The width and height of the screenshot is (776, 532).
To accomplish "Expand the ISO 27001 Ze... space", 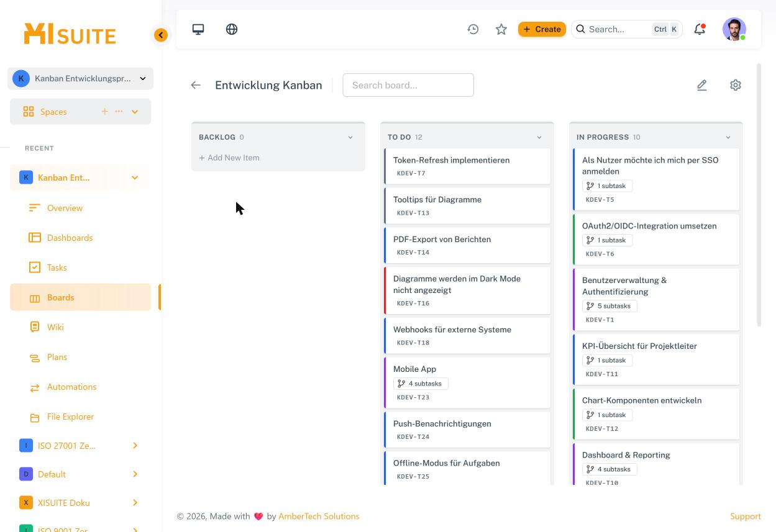I will point(135,446).
